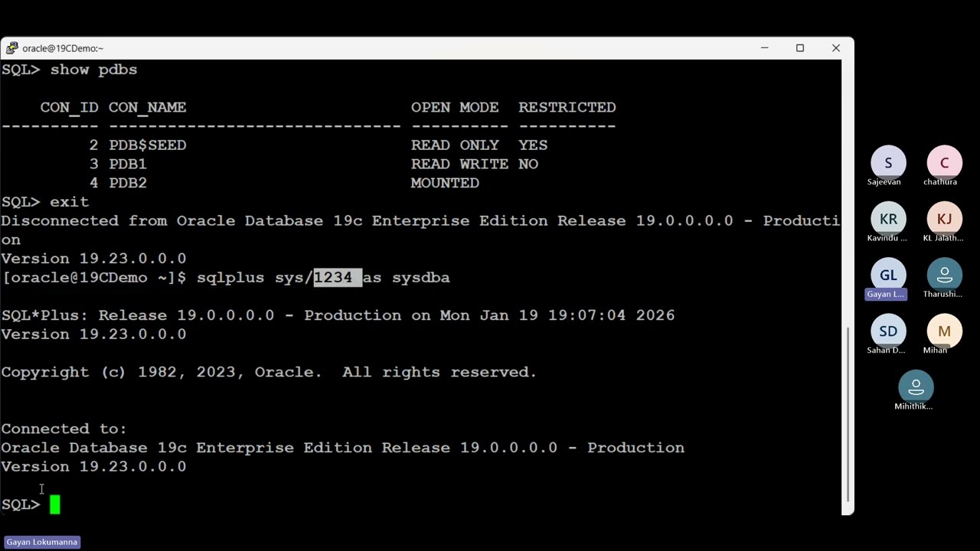980x551 pixels.
Task: Select Tharushi's generic person avatar
Action: [x=944, y=275]
